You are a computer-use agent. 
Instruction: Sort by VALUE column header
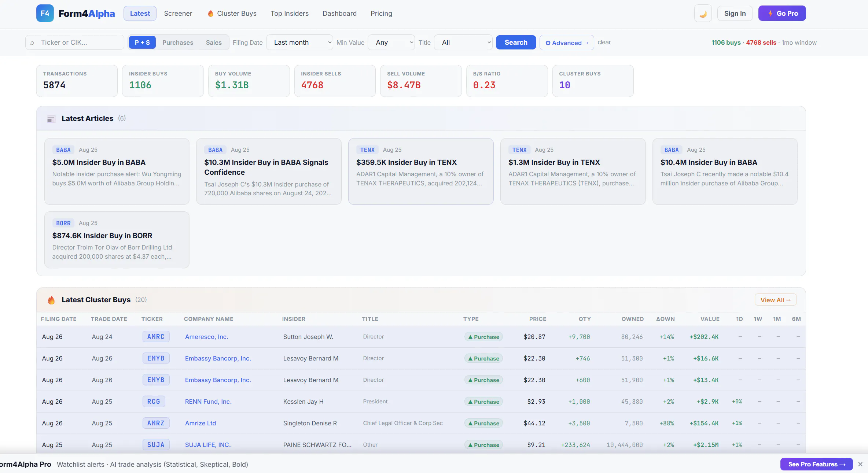710,319
